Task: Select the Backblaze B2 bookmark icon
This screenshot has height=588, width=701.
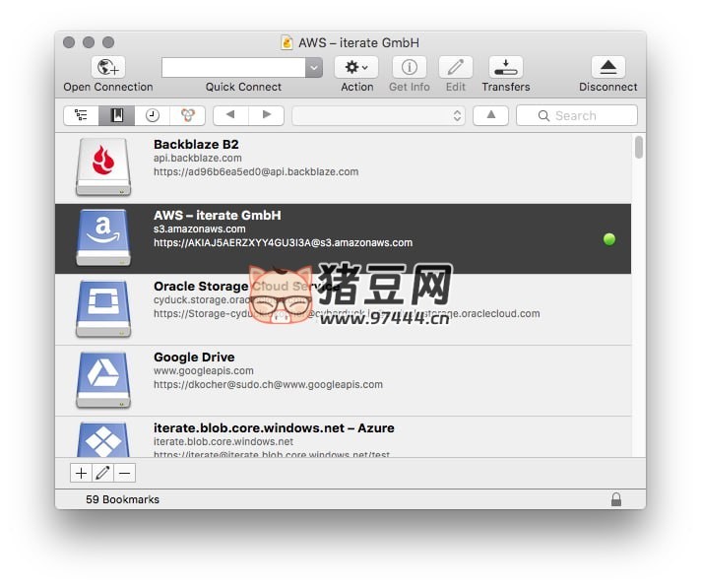Action: 103,166
